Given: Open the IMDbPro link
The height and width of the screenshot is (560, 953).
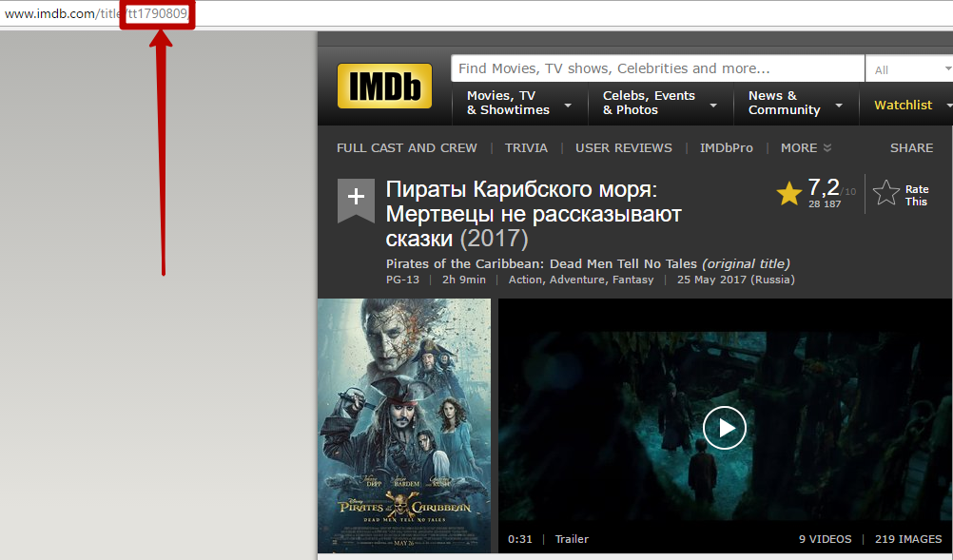Looking at the screenshot, I should tap(727, 148).
